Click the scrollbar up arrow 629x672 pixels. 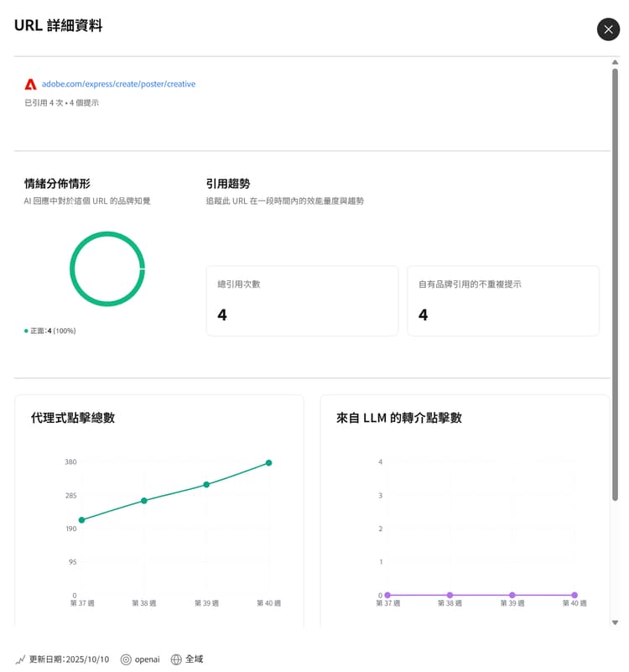point(615,63)
